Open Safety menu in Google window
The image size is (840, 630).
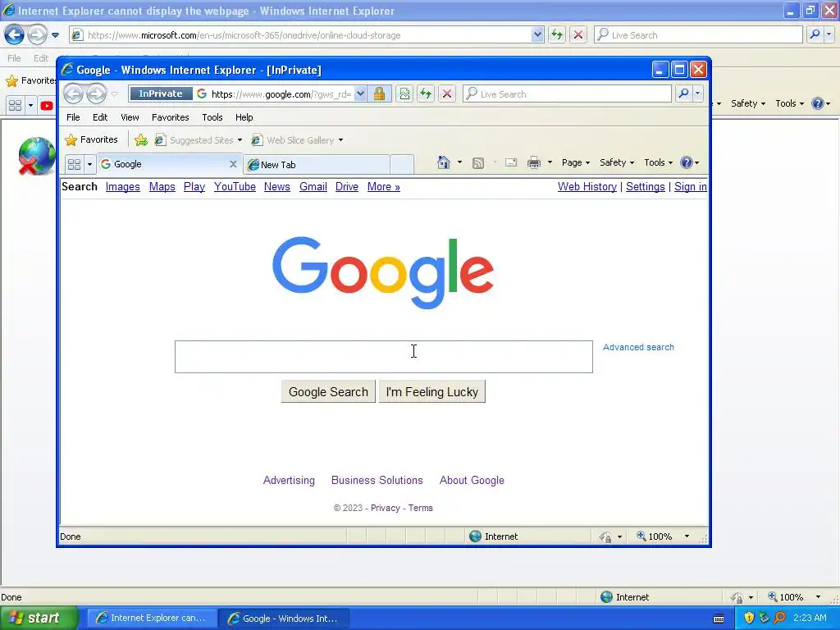point(617,162)
